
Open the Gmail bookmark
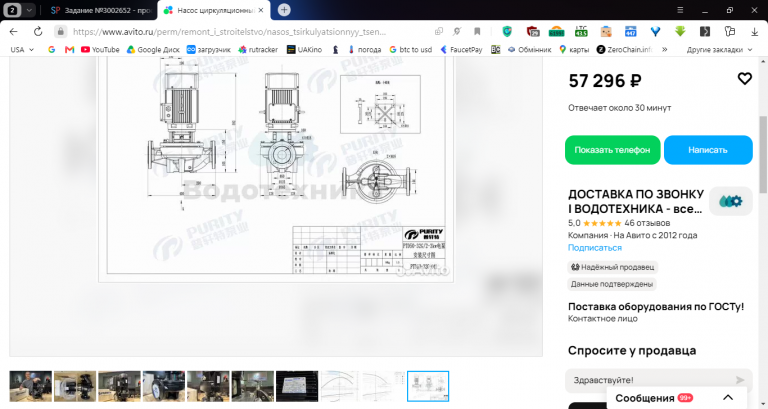tap(69, 49)
